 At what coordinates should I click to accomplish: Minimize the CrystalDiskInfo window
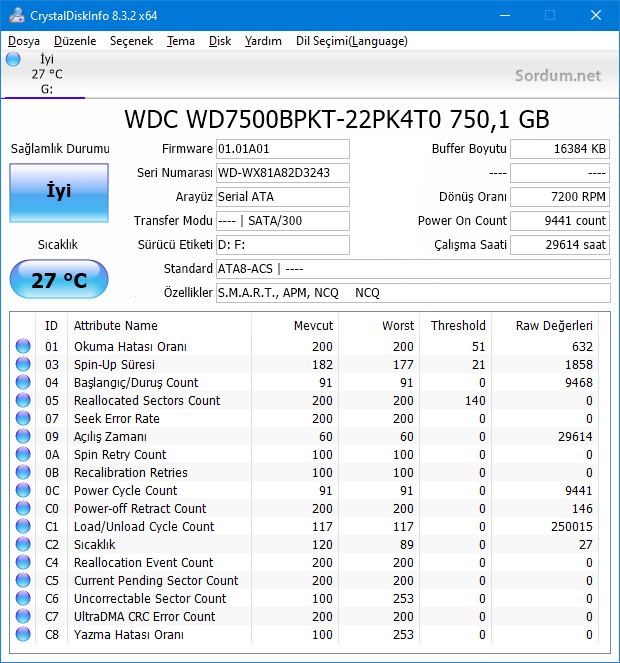click(x=505, y=15)
